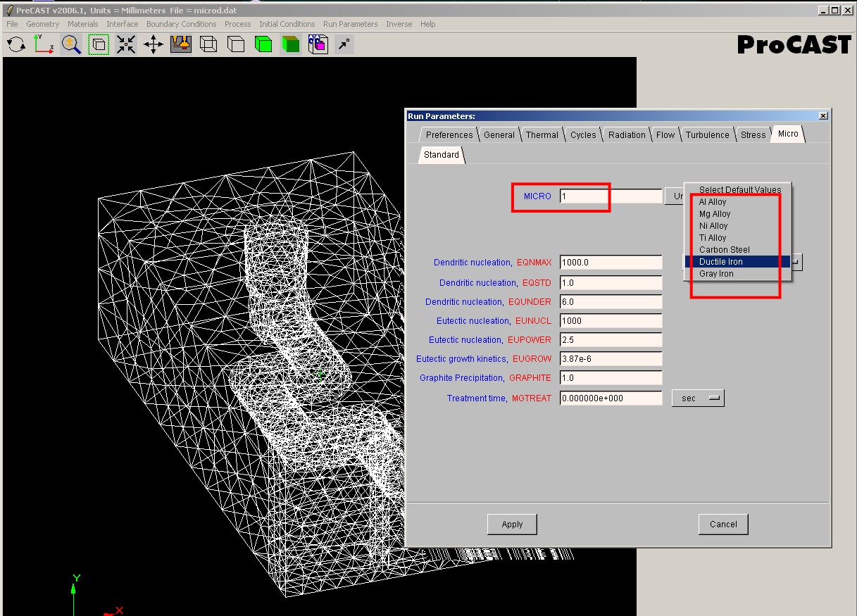The height and width of the screenshot is (616, 857).
Task: Click the MICRO value field
Action: 611,196
